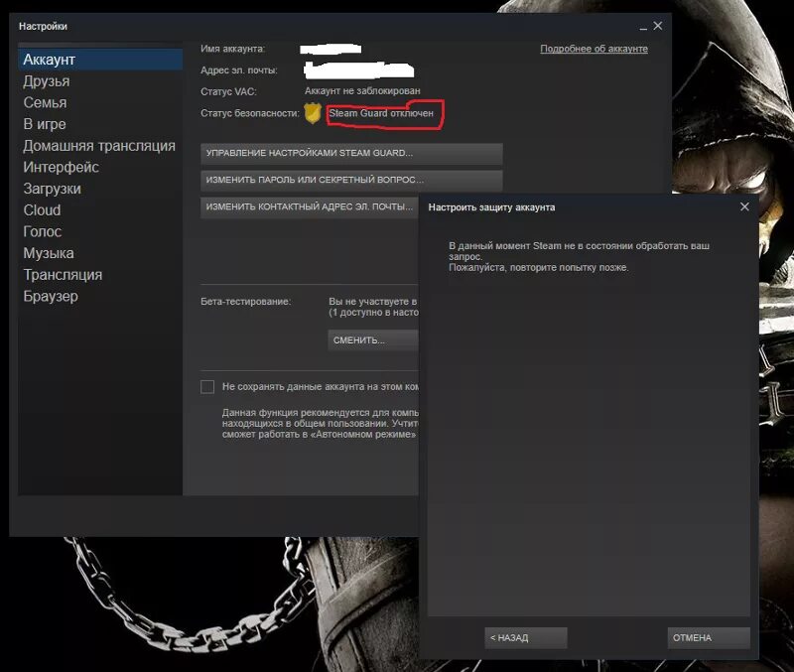Close the Настроить защиту аккаунта dialog
Image resolution: width=794 pixels, height=672 pixels.
click(x=744, y=206)
